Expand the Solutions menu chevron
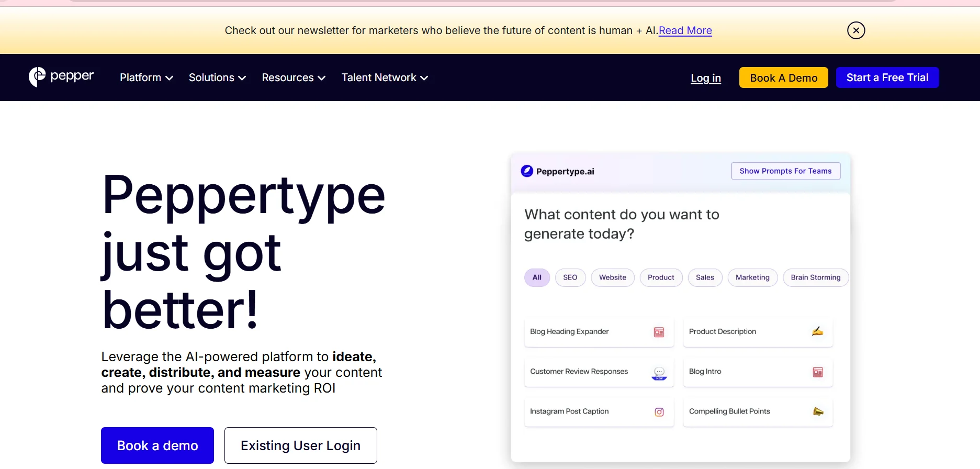Screen dimensions: 980x469 pyautogui.click(x=242, y=78)
